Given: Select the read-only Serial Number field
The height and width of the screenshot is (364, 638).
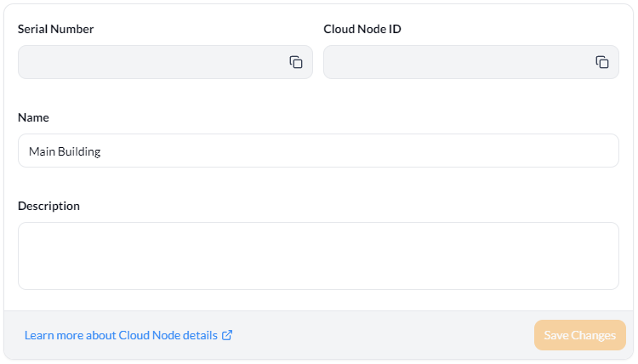Looking at the screenshot, I should click(165, 62).
